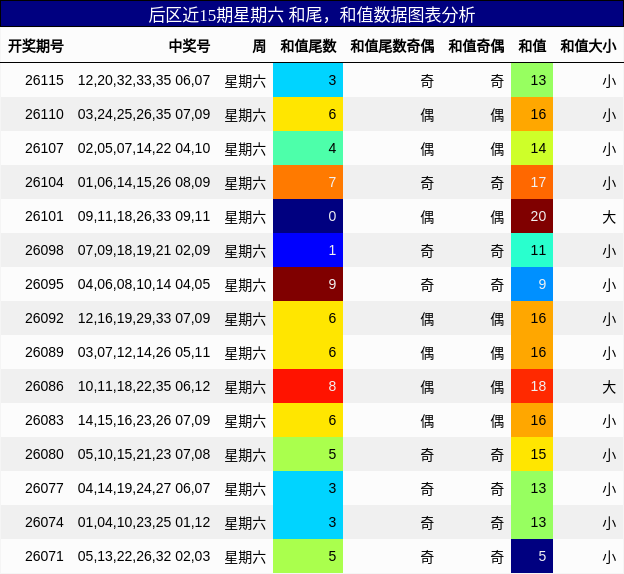The width and height of the screenshot is (624, 574).
Task: Click the chart title 后区近15期星期六 和尾，和值数据图表分析
Action: point(312,15)
